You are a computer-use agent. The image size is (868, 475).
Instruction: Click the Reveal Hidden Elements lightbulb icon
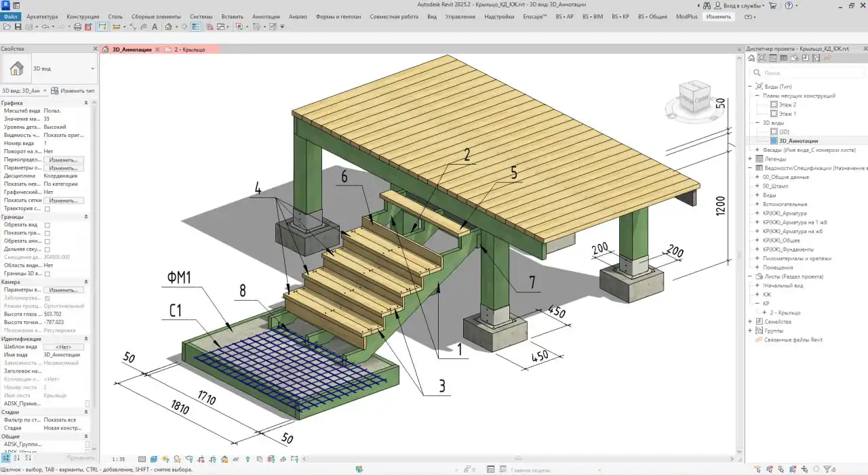pos(248,458)
